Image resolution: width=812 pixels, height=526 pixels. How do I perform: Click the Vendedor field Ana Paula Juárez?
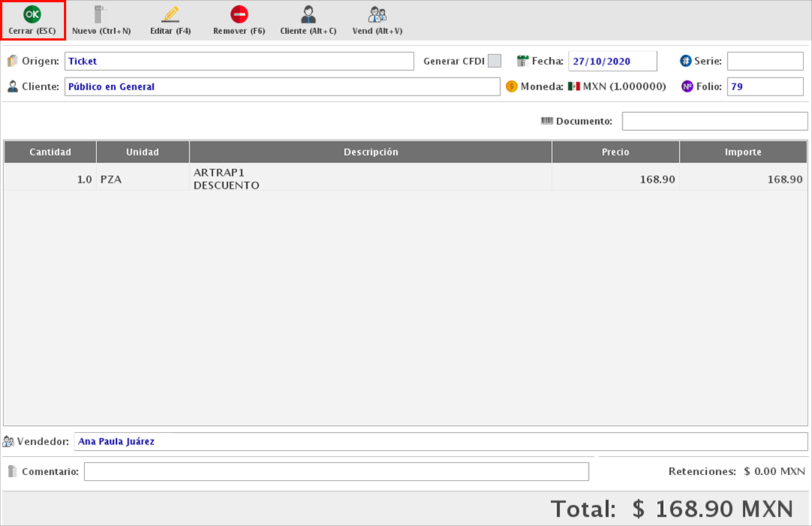(441, 441)
